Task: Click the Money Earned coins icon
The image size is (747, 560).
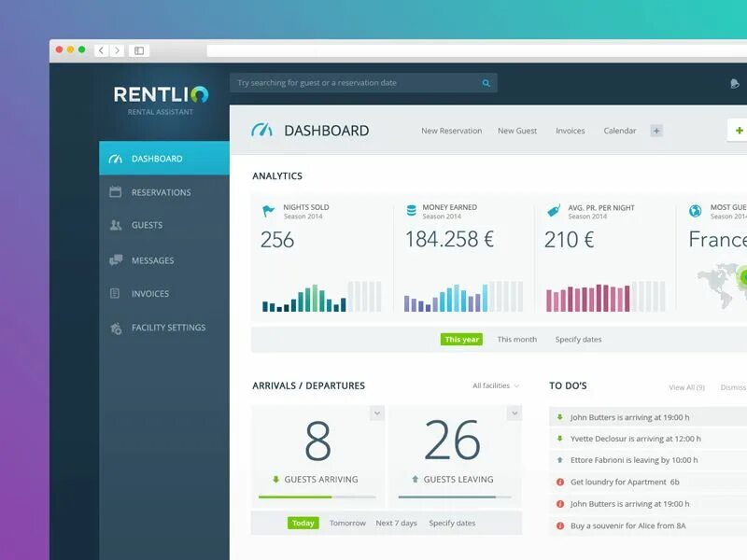Action: click(x=411, y=210)
